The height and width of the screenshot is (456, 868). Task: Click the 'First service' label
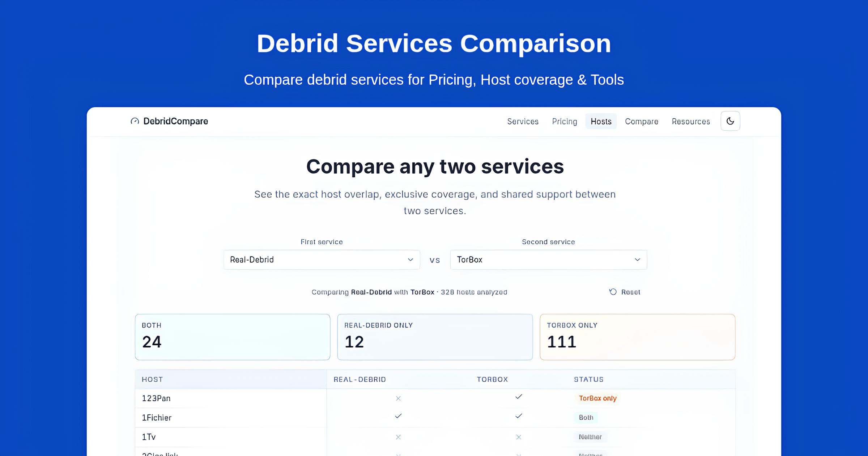[322, 242]
